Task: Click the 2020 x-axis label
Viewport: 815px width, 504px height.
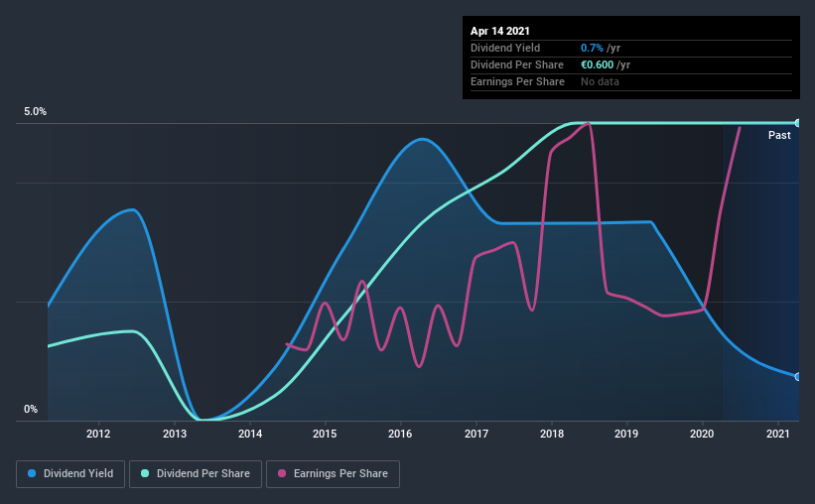Action: coord(702,434)
